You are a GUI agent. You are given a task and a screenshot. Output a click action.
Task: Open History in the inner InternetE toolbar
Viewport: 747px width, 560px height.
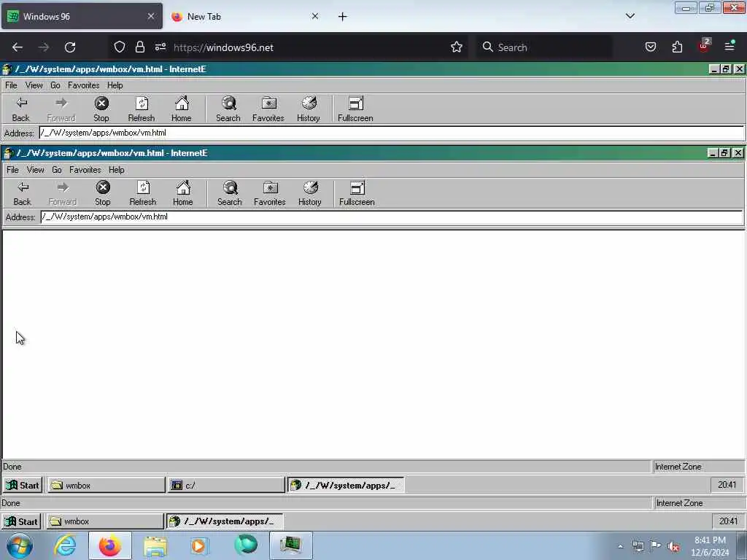[x=309, y=193]
